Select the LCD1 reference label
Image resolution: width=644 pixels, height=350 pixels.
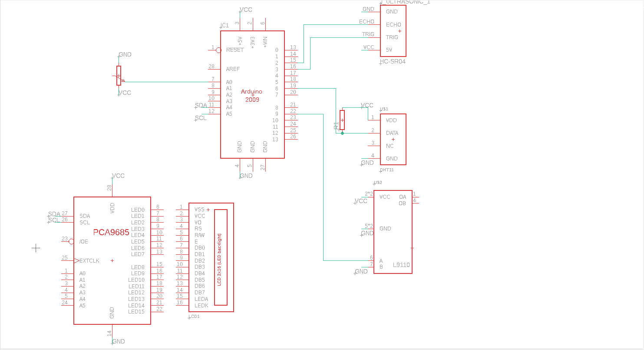coord(194,317)
